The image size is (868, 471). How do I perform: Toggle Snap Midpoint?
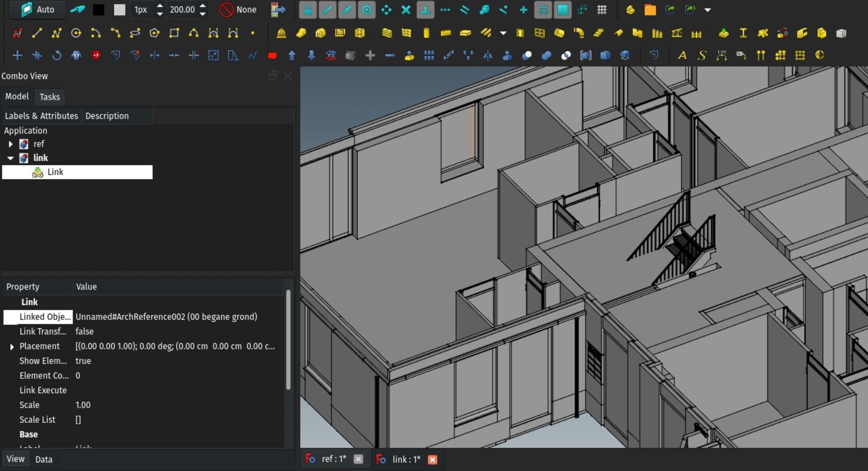347,9
